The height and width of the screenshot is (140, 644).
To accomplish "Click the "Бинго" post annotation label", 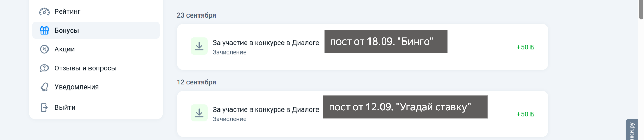I will pyautogui.click(x=386, y=42).
